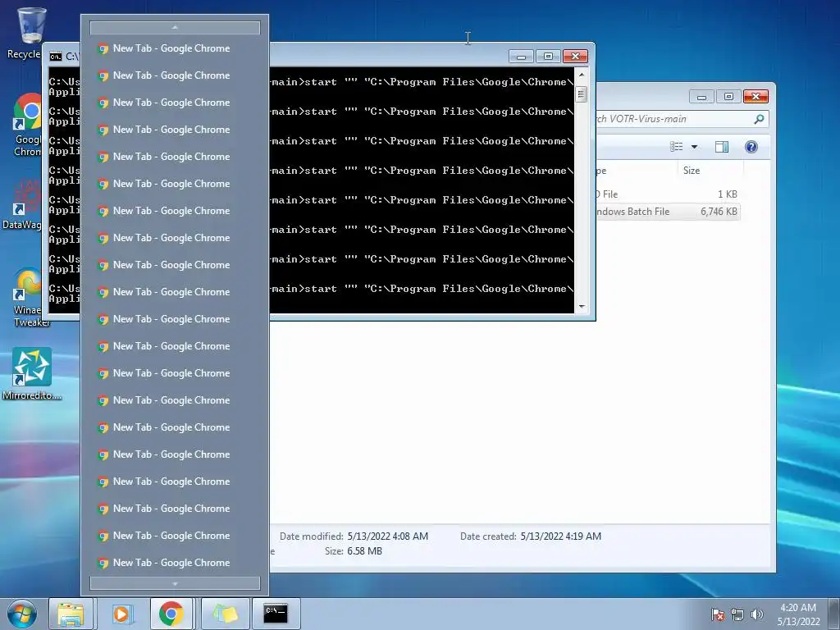
Task: Click the list scroll-down arrow below Chrome windows
Action: click(175, 583)
